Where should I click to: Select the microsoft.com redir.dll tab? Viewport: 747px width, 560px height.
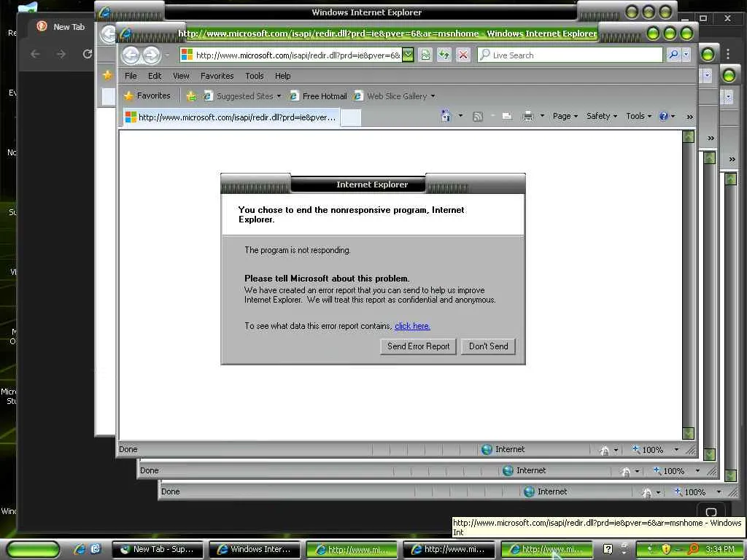tap(231, 117)
